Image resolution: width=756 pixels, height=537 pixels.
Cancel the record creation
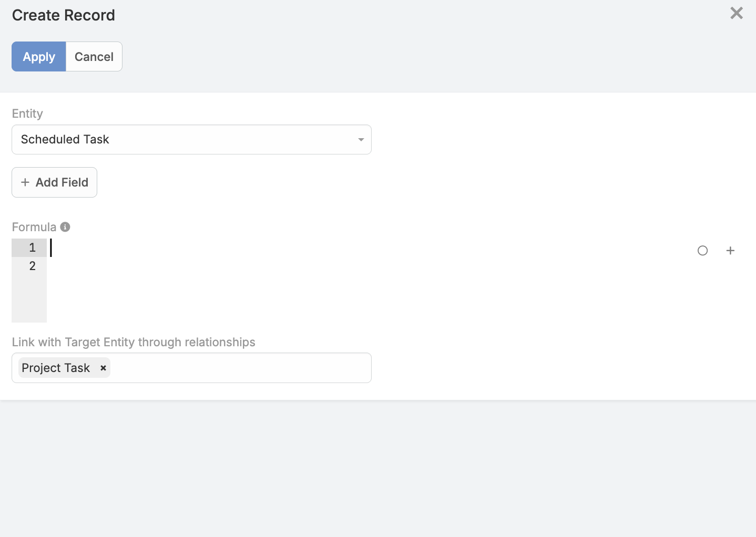pos(94,57)
